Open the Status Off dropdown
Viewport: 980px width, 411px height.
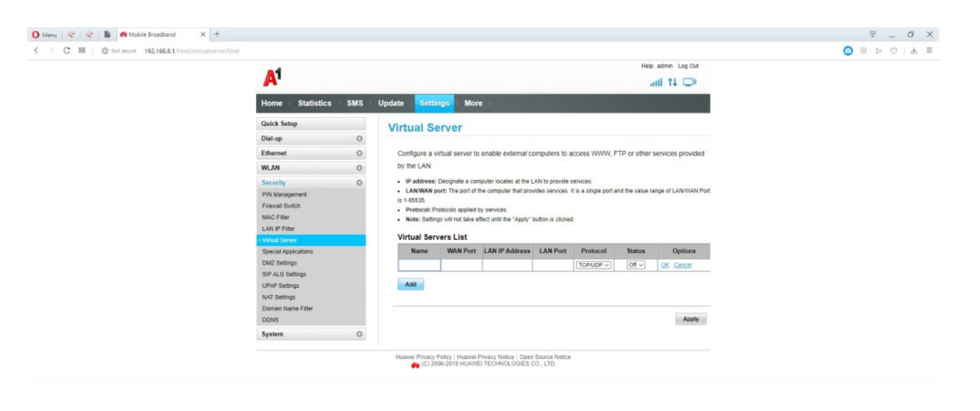(636, 265)
